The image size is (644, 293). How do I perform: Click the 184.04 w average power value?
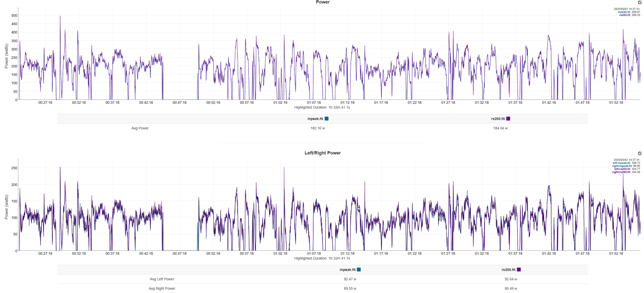coord(500,128)
